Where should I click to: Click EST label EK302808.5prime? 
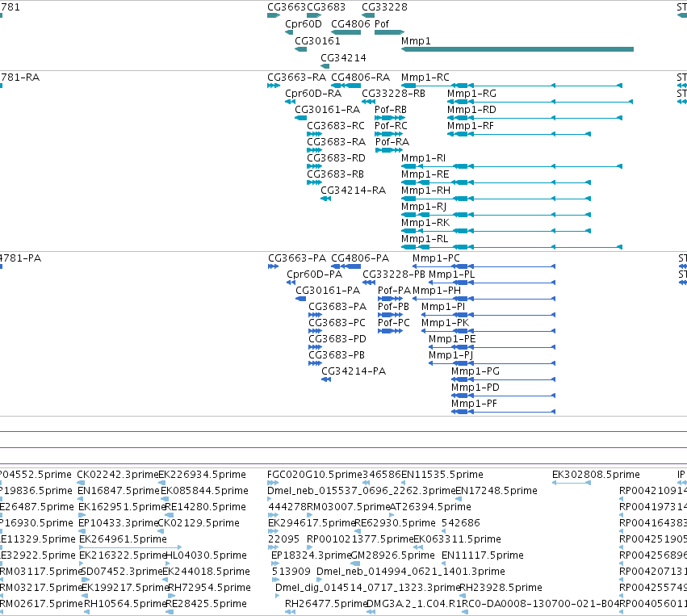(596, 475)
